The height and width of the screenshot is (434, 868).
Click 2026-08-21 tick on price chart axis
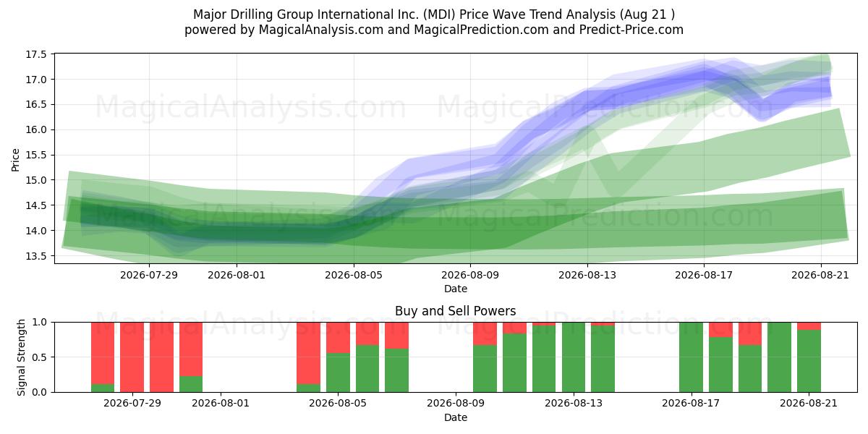point(821,275)
